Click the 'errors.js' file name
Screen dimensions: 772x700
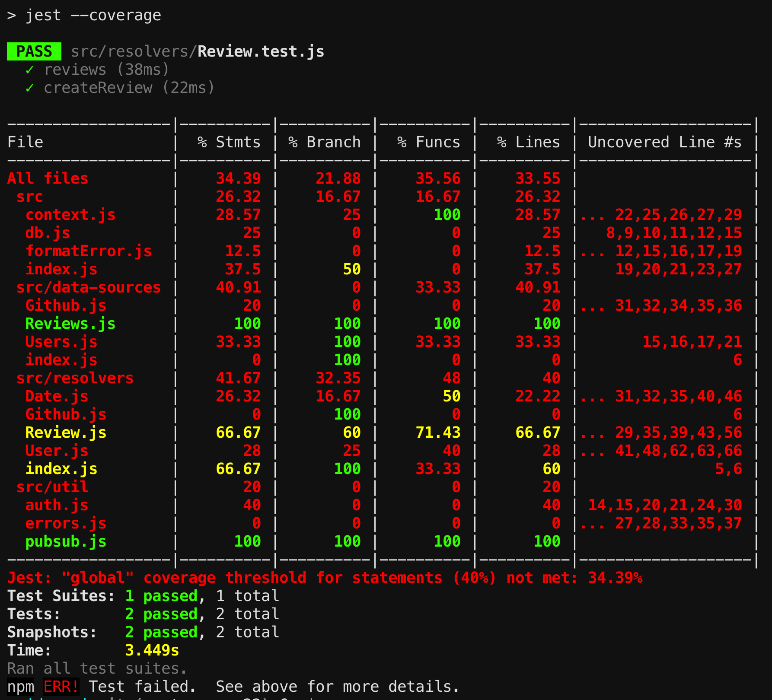[x=66, y=523]
